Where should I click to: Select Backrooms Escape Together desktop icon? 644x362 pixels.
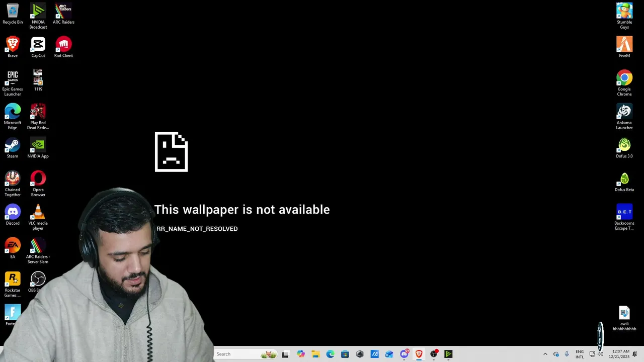[x=624, y=217]
